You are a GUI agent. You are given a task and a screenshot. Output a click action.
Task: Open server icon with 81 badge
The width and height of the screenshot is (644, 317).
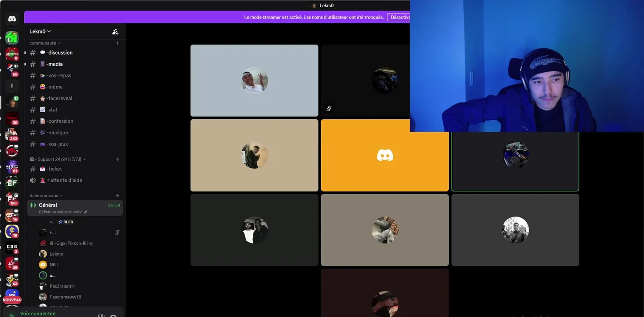(12, 166)
